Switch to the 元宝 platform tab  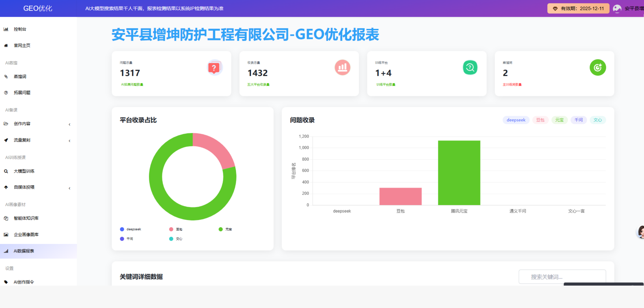pyautogui.click(x=559, y=120)
